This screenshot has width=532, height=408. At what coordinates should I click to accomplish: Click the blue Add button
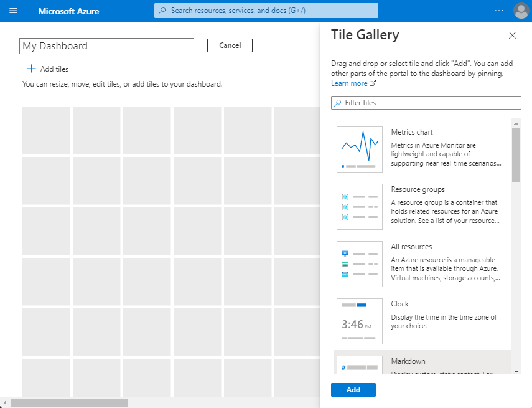point(353,390)
